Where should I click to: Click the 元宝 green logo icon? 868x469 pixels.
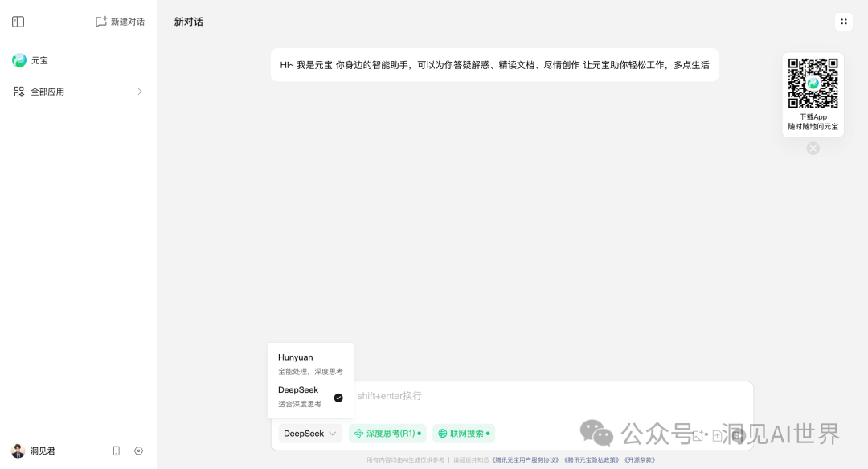tap(19, 60)
